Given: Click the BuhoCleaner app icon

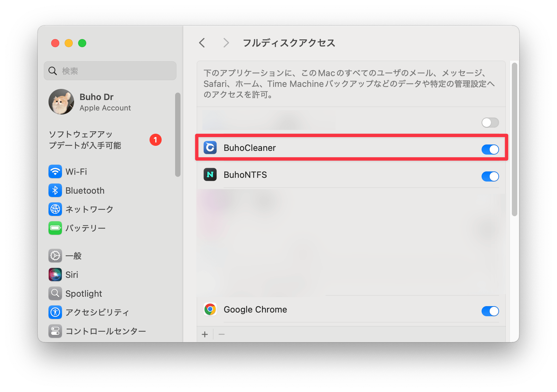Looking at the screenshot, I should point(210,148).
